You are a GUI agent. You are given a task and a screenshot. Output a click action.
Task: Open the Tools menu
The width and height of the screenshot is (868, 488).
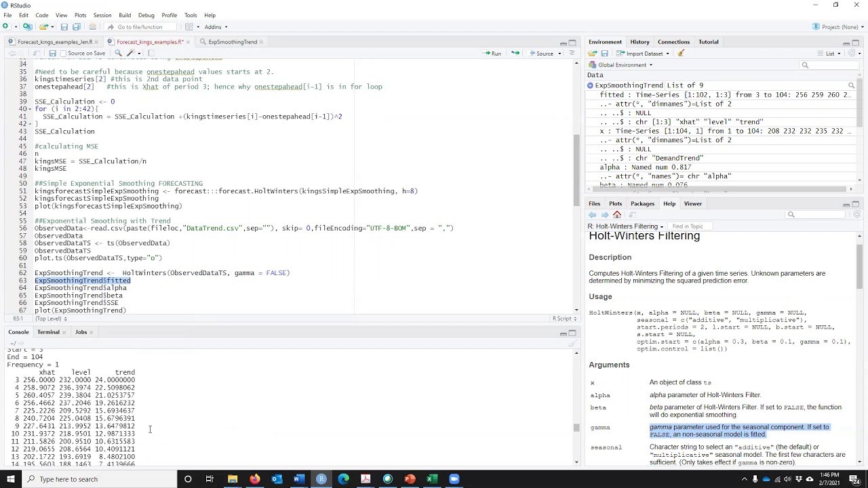[191, 15]
